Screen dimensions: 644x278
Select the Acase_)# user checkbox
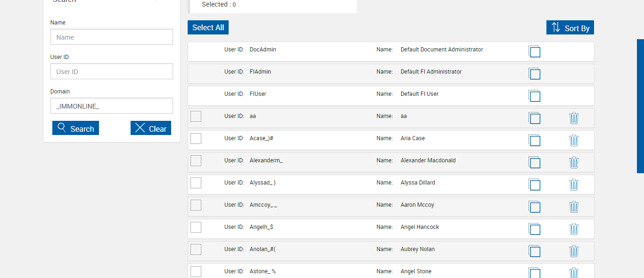tap(196, 138)
